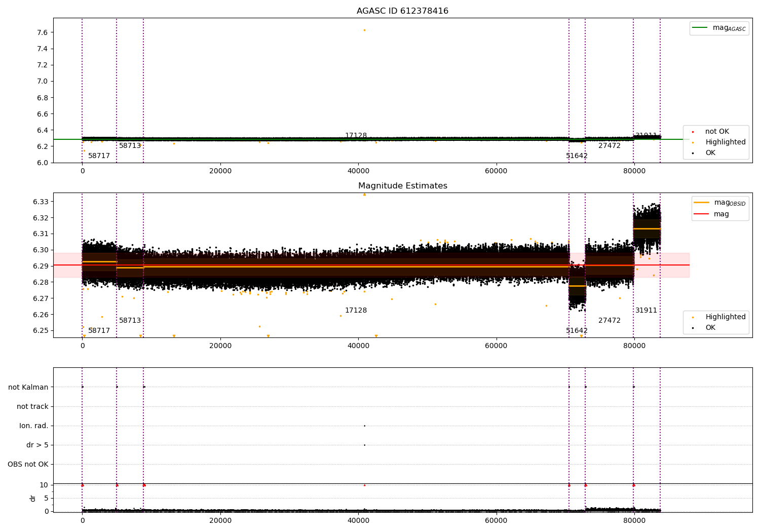Click OBSID label 17128 in middle plot
Image resolution: width=760 pixels, height=532 pixels.
pos(356,311)
